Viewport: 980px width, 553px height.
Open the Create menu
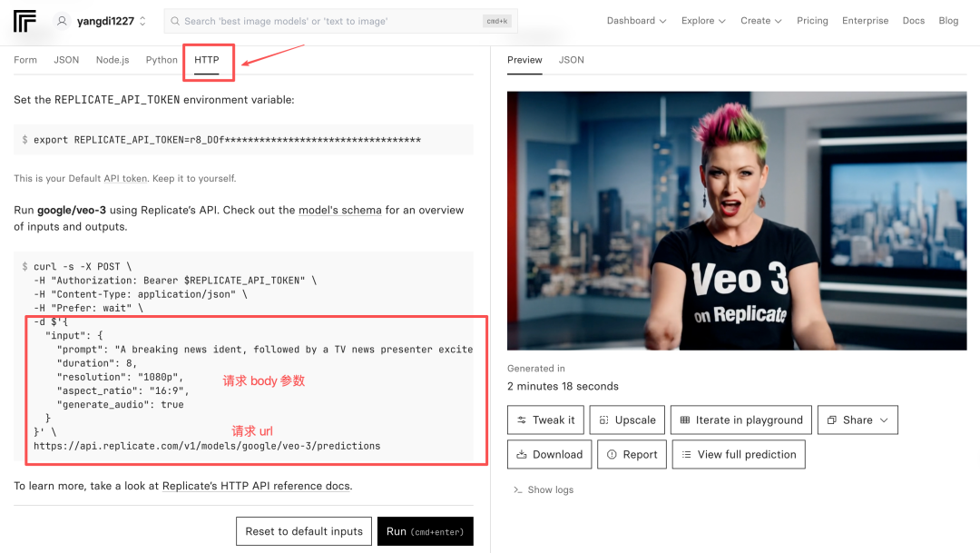tap(760, 20)
